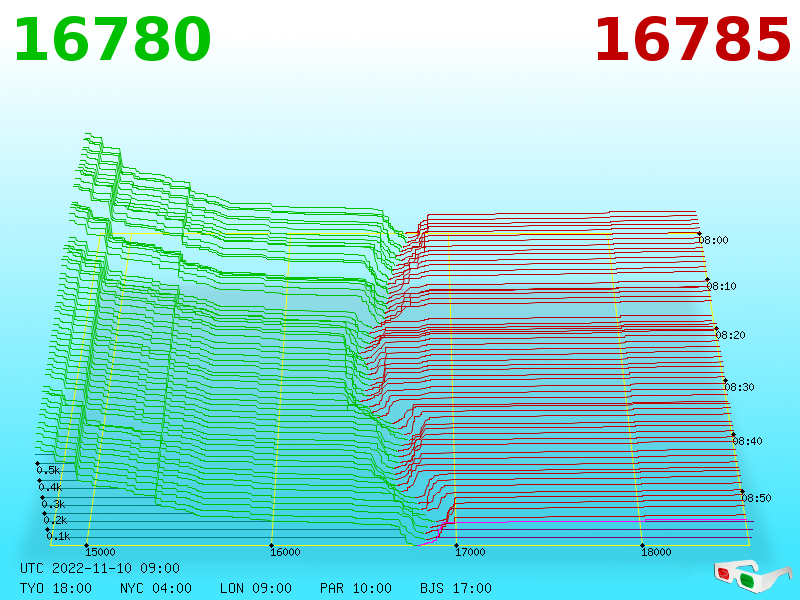Click the 08:20 time axis label

[x=731, y=335]
